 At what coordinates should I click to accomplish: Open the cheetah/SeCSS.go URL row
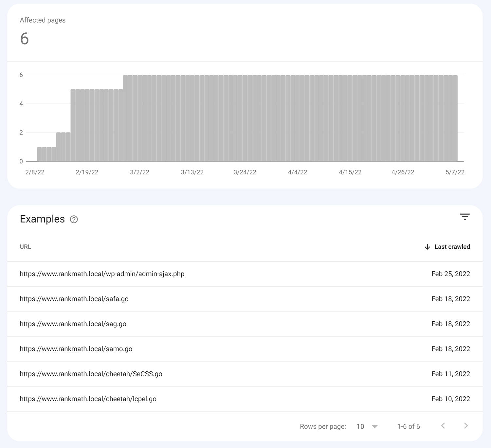(245, 374)
